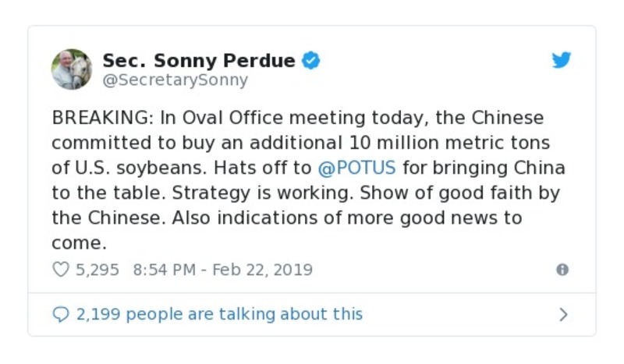Click the 5,295 likes count

(97, 270)
